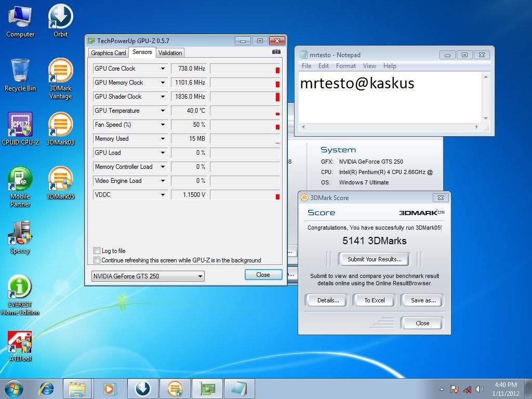Open the GPU Temperature sensor dropdown
This screenshot has height=399, width=532.
pos(163,111)
